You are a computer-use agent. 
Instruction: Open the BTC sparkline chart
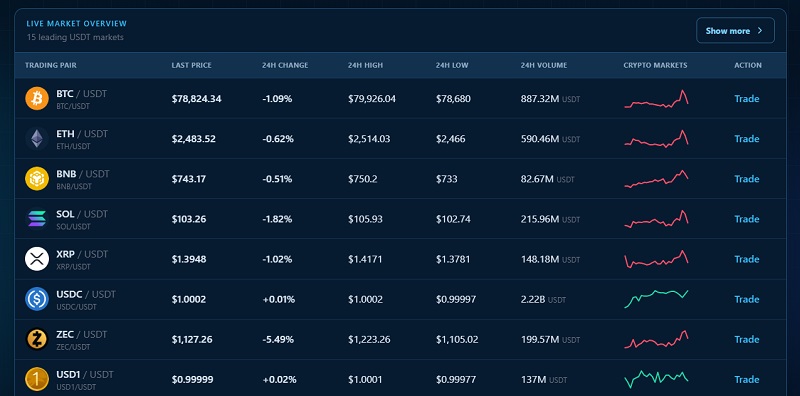click(656, 99)
